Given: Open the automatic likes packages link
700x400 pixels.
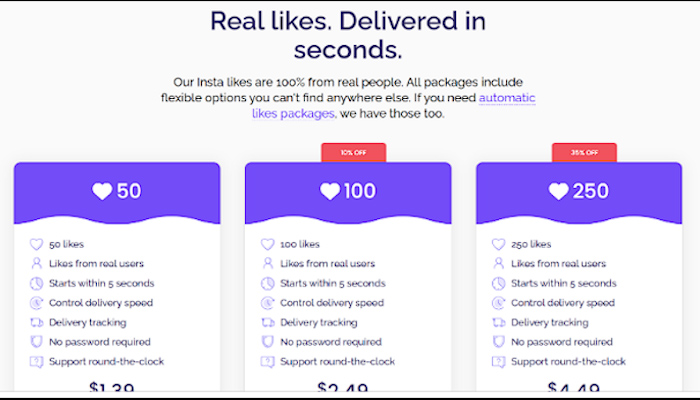Looking at the screenshot, I should point(507,98).
